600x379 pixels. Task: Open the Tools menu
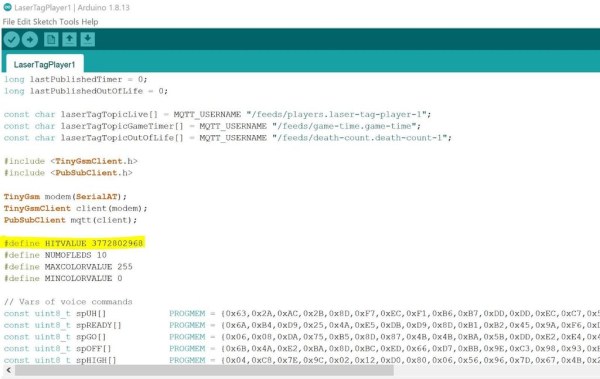tap(70, 22)
